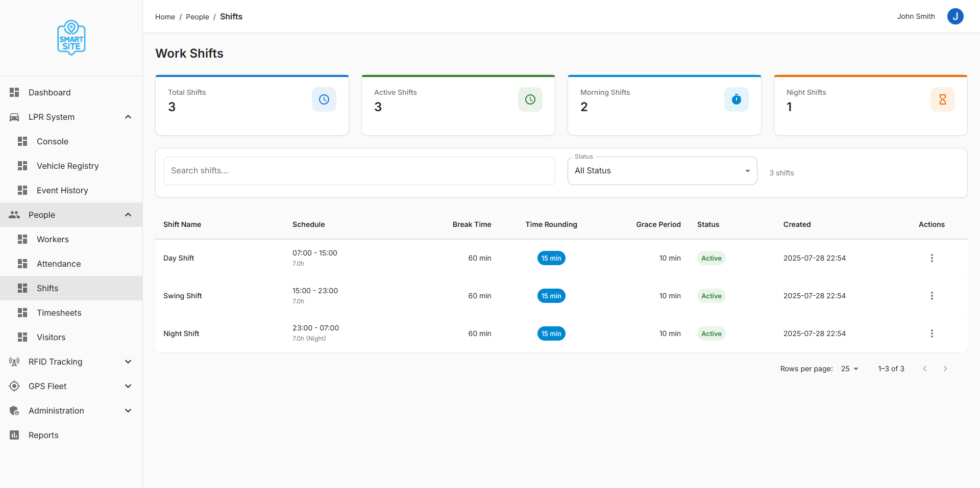The image size is (980, 488).
Task: Change the rows per page dropdown
Action: [850, 369]
